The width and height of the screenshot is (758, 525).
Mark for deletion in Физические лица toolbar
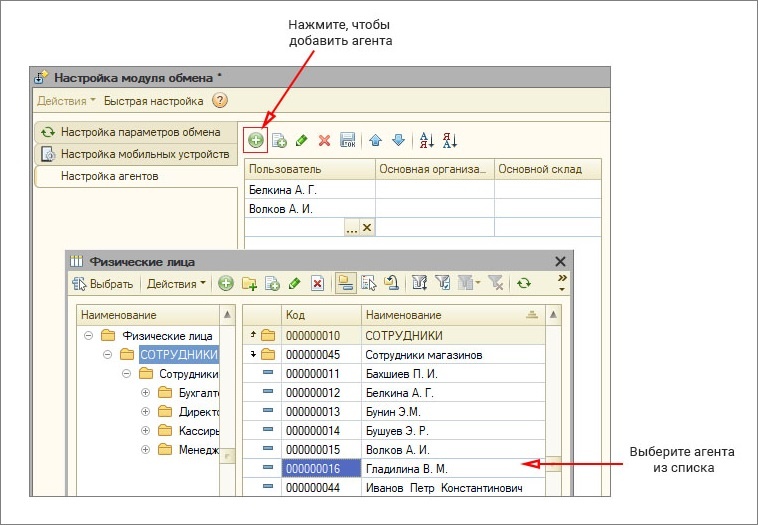(x=317, y=283)
